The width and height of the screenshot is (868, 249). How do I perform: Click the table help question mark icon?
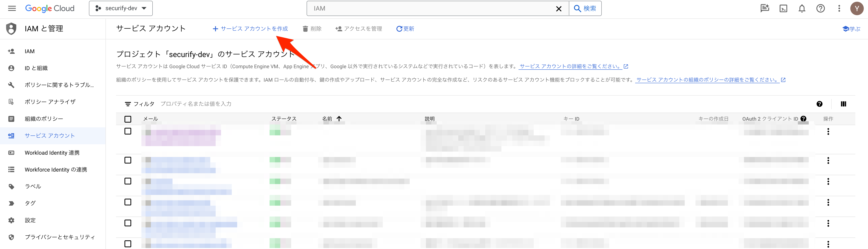pyautogui.click(x=819, y=104)
